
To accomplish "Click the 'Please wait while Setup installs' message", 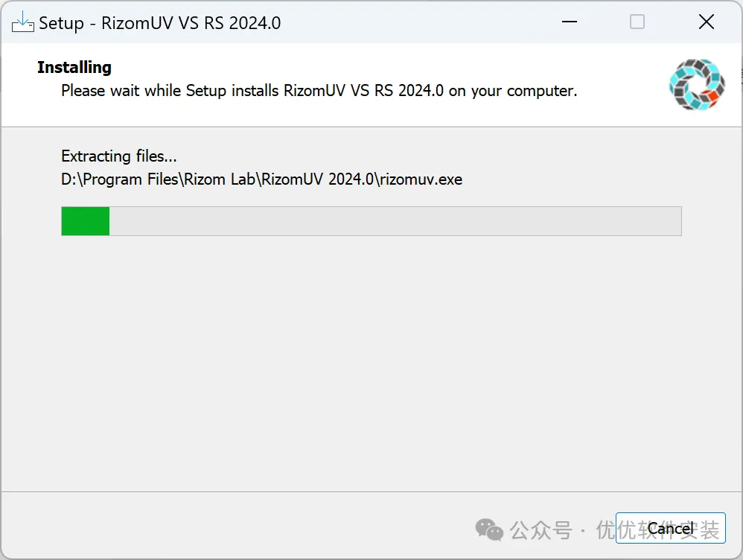I will click(319, 91).
